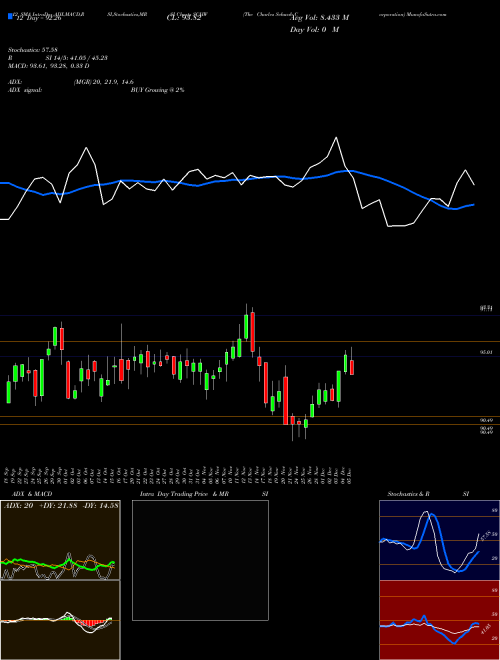Click the red RSI chart panel
The width and height of the screenshot is (500, 660).
click(439, 620)
